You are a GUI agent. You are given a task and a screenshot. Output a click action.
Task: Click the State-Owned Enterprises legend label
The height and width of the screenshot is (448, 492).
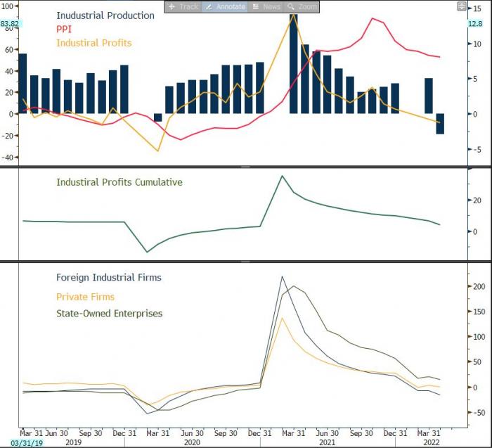(x=110, y=314)
